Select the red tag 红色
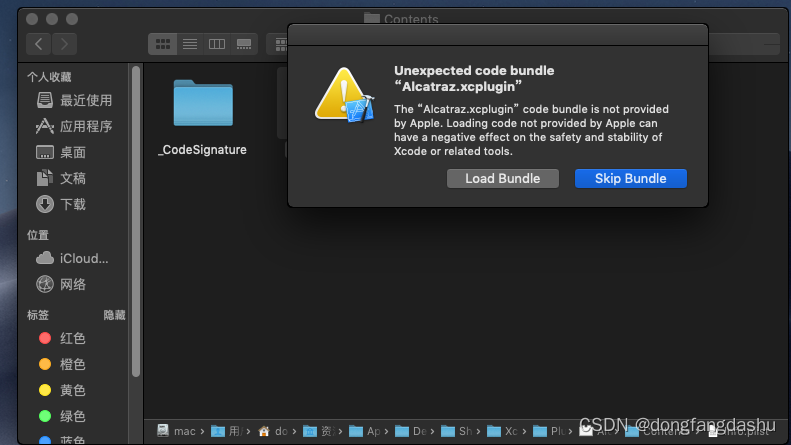 [x=62, y=338]
